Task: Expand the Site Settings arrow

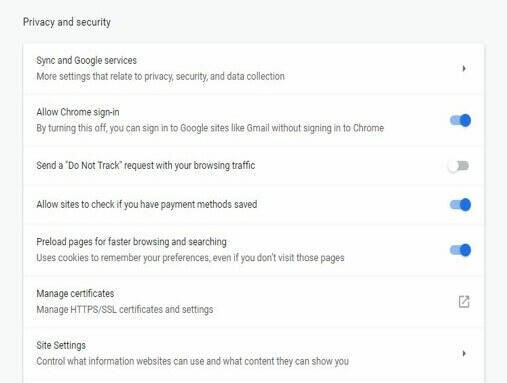Action: tap(464, 353)
